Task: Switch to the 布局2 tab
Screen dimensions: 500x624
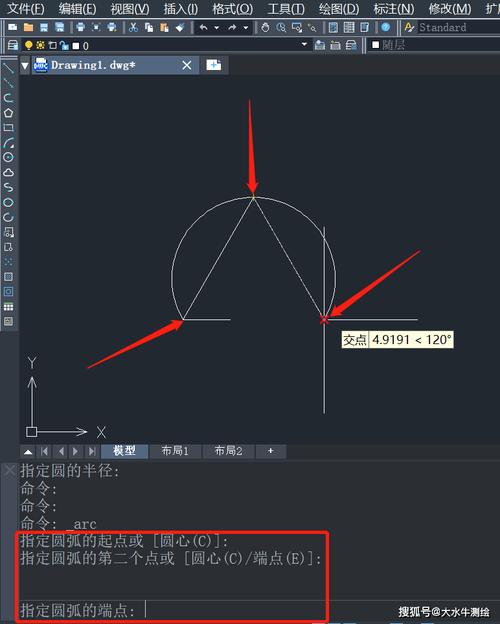Action: click(x=229, y=451)
